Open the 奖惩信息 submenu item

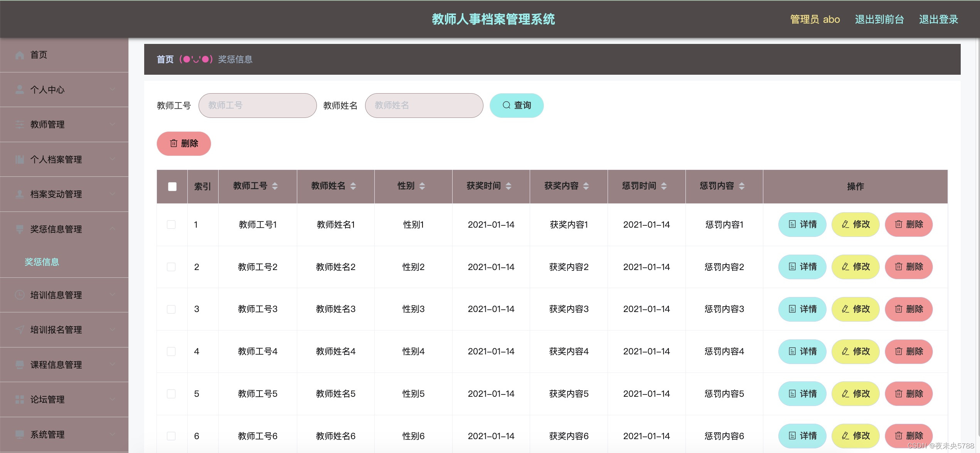click(x=42, y=262)
